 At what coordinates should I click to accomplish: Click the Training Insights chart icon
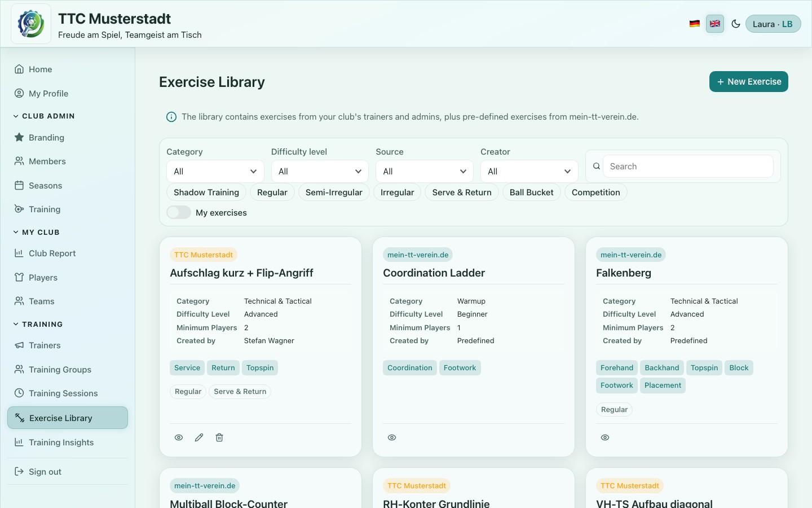[19, 442]
